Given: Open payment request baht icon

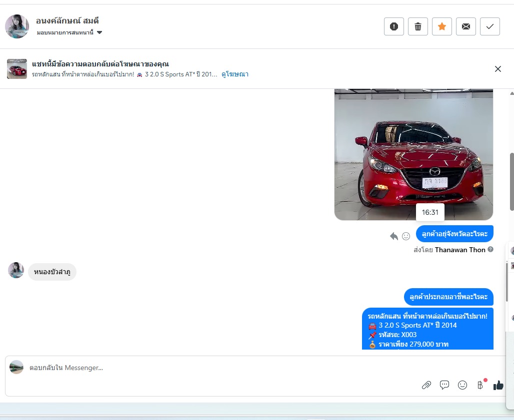Looking at the screenshot, I should click(480, 385).
